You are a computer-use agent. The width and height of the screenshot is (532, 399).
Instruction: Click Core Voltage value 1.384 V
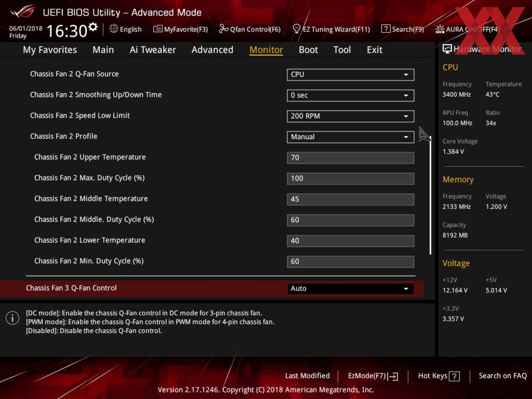pos(453,151)
